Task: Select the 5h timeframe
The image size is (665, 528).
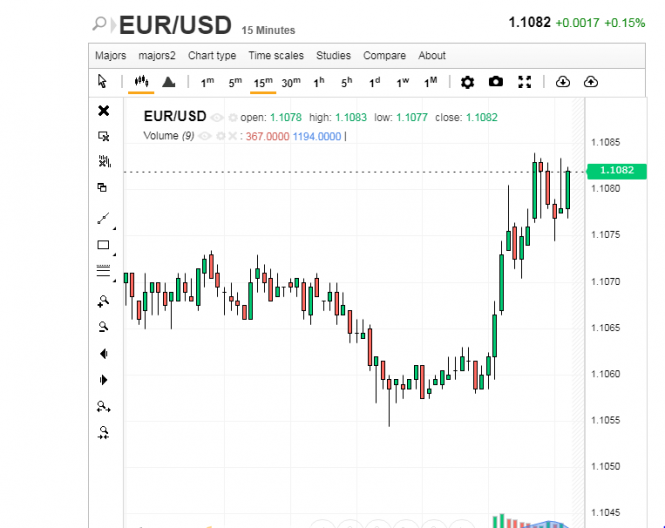Action: (x=346, y=82)
